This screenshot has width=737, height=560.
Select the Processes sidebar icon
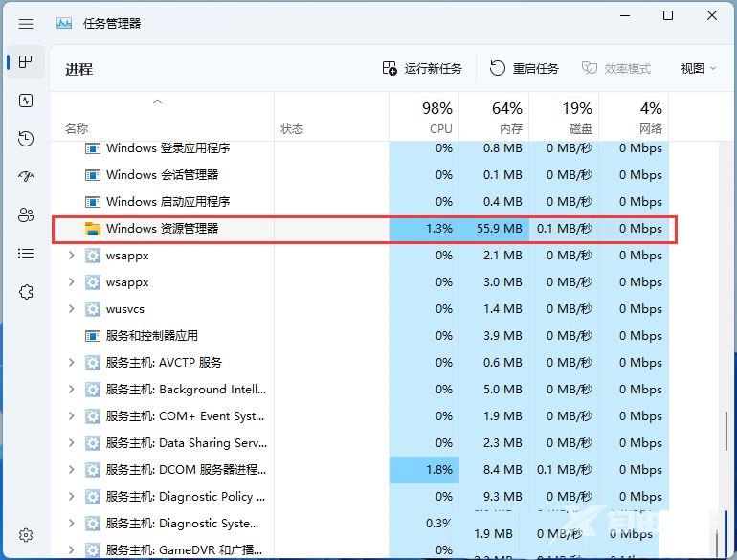[26, 61]
